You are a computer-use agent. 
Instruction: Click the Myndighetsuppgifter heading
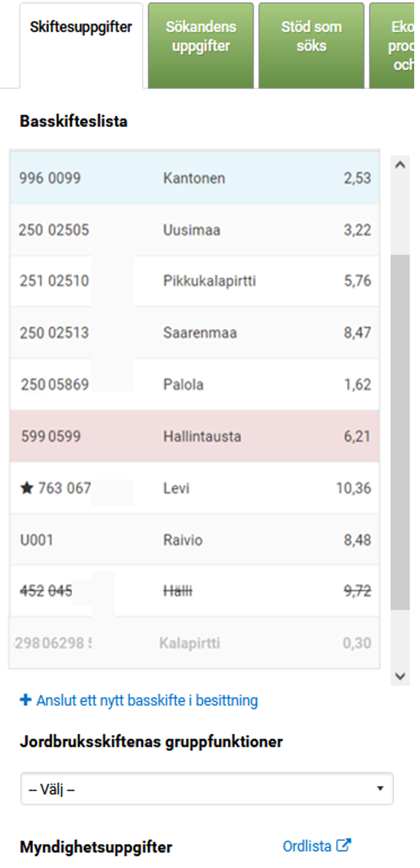point(96,846)
